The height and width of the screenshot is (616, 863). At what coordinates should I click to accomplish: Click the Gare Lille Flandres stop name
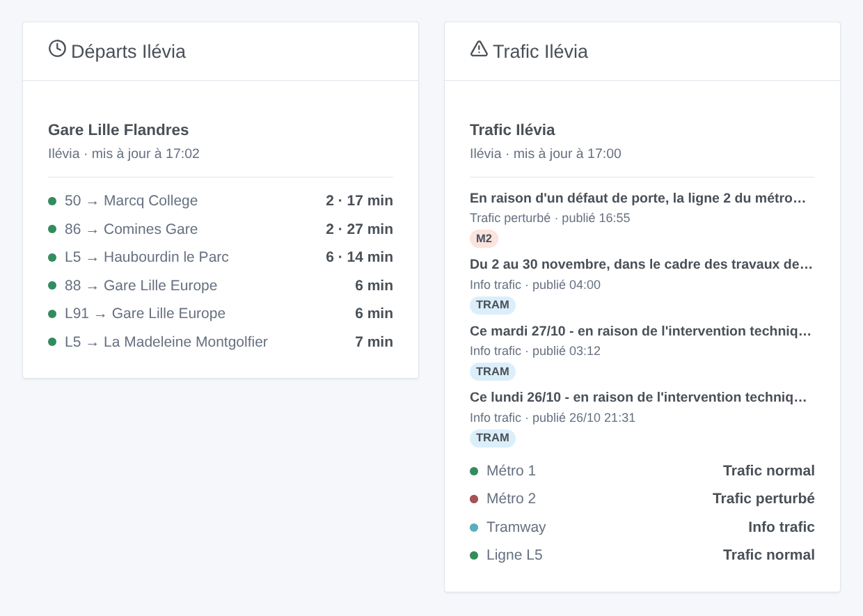tap(118, 129)
